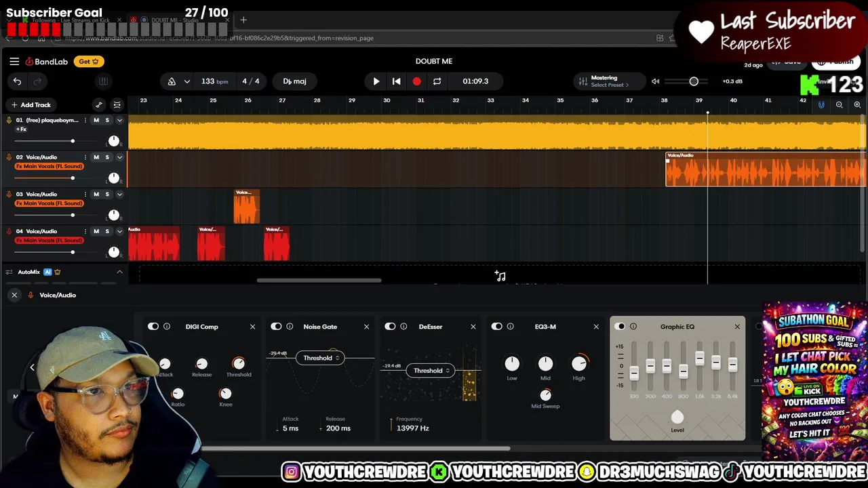Click the 01:09.3 time display

pyautogui.click(x=475, y=81)
